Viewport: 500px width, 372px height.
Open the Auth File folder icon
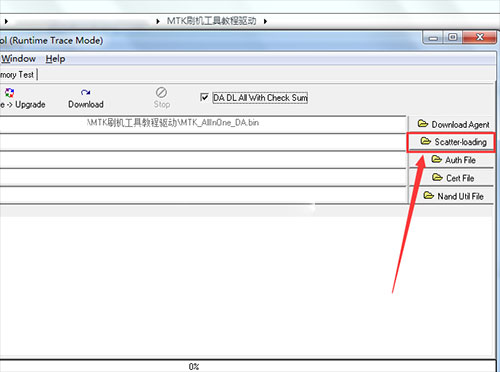[436, 159]
